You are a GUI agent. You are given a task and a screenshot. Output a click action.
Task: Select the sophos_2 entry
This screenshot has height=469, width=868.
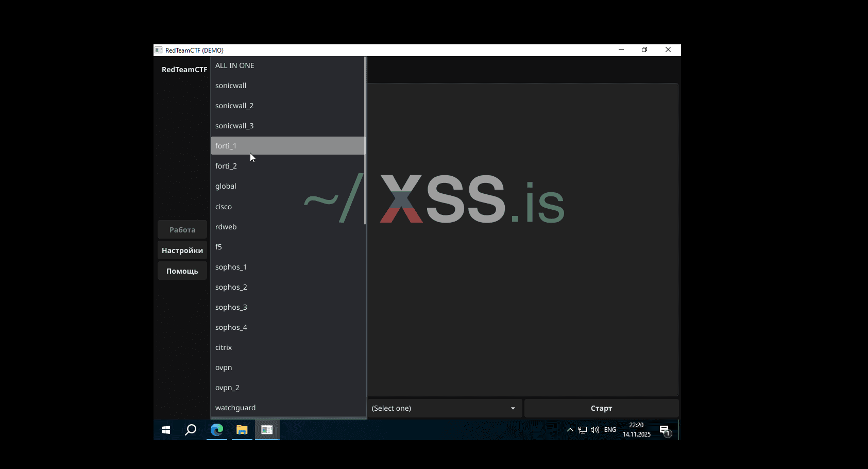(x=287, y=287)
